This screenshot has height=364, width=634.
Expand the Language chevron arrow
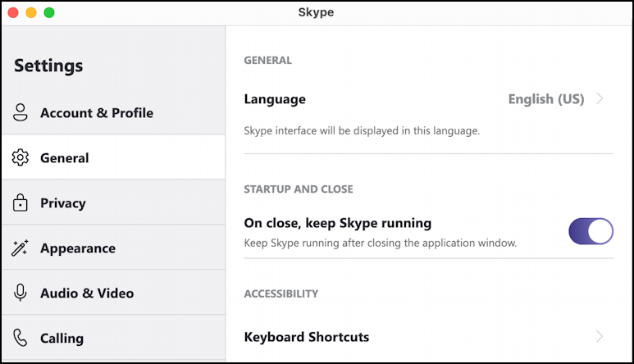(x=600, y=99)
